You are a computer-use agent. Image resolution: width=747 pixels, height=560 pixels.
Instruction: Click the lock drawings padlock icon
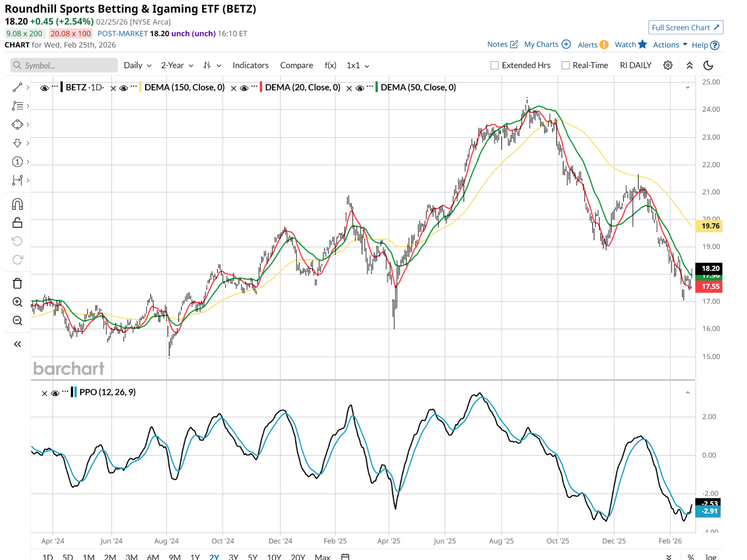(17, 223)
